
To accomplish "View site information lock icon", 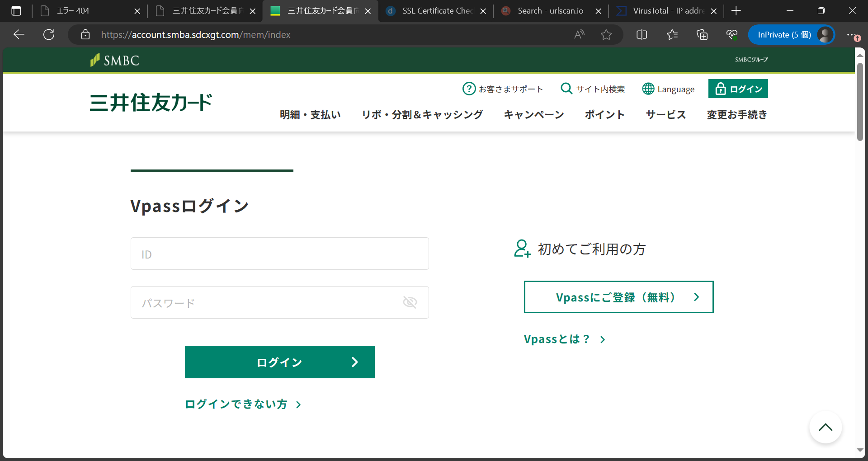I will pos(85,34).
